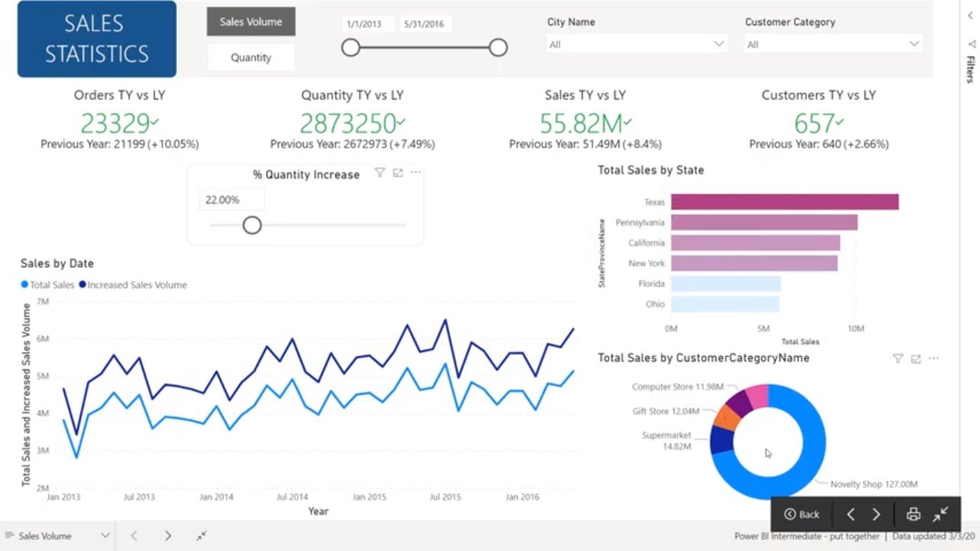Go to previous page in overlay bar
The height and width of the screenshot is (551, 980).
coord(851,514)
